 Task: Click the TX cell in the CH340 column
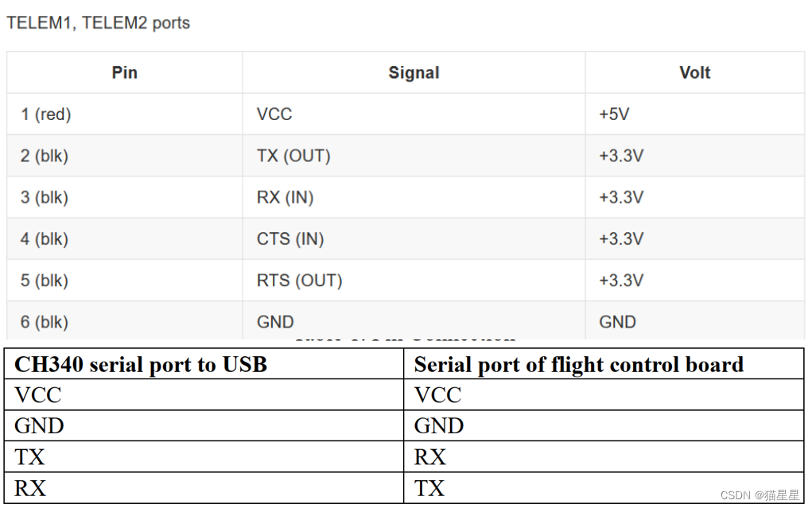coord(30,457)
